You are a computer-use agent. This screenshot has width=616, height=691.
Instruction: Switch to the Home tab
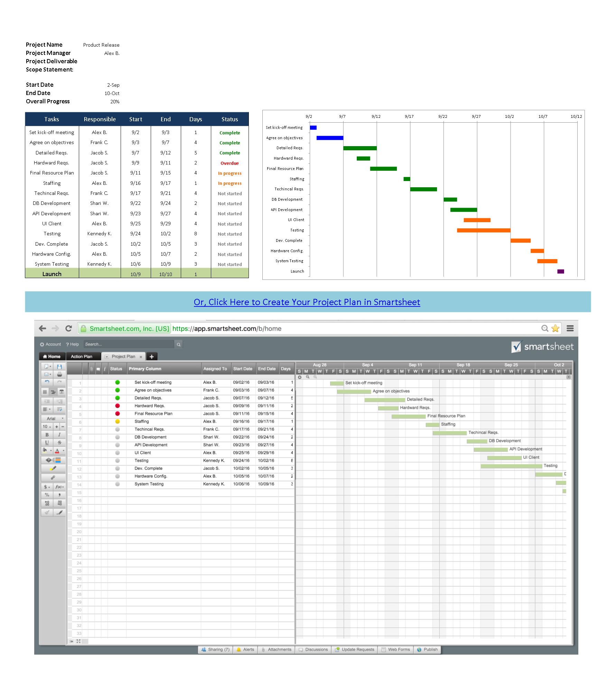click(52, 357)
